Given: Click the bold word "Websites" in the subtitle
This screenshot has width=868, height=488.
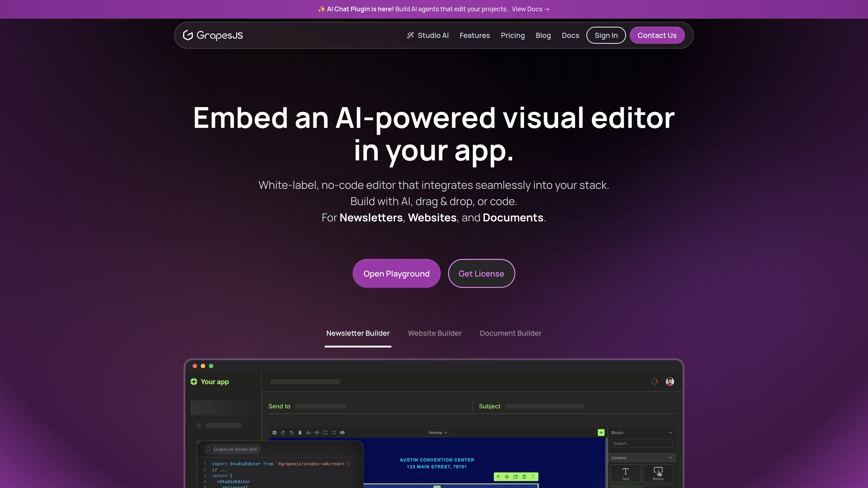Looking at the screenshot, I should [x=432, y=218].
